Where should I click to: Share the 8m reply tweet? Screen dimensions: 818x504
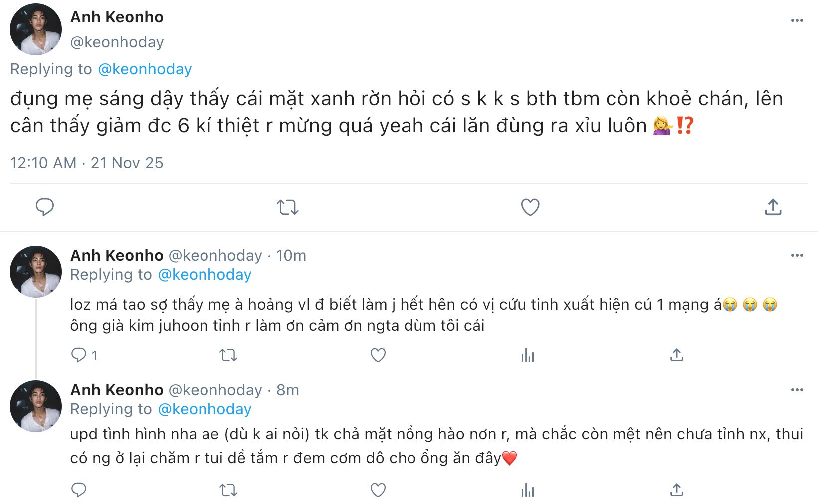(676, 490)
